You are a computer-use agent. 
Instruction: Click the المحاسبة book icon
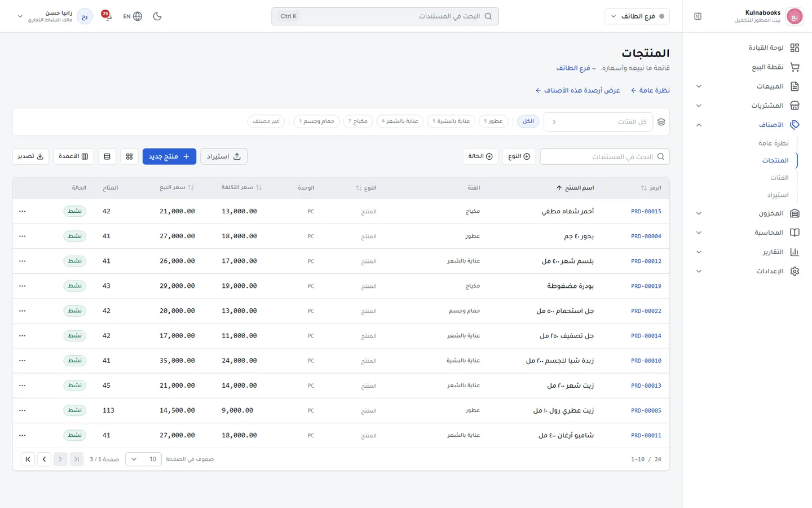point(795,233)
